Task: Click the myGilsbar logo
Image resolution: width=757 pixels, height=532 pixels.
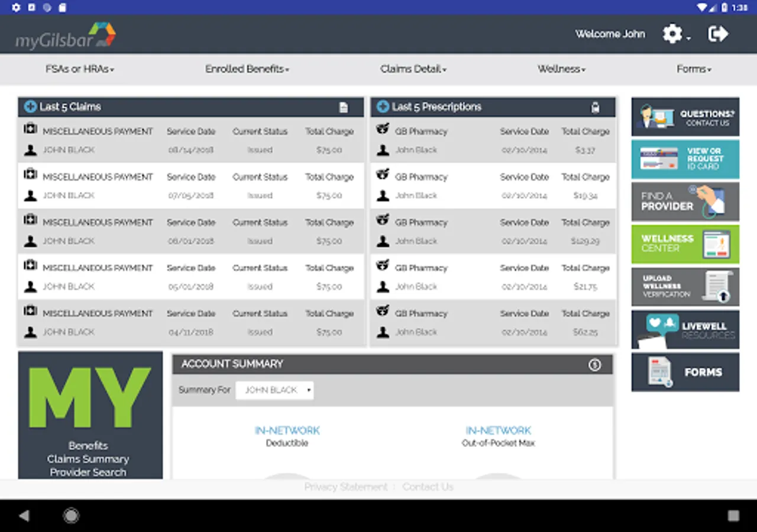Action: pyautogui.click(x=66, y=35)
